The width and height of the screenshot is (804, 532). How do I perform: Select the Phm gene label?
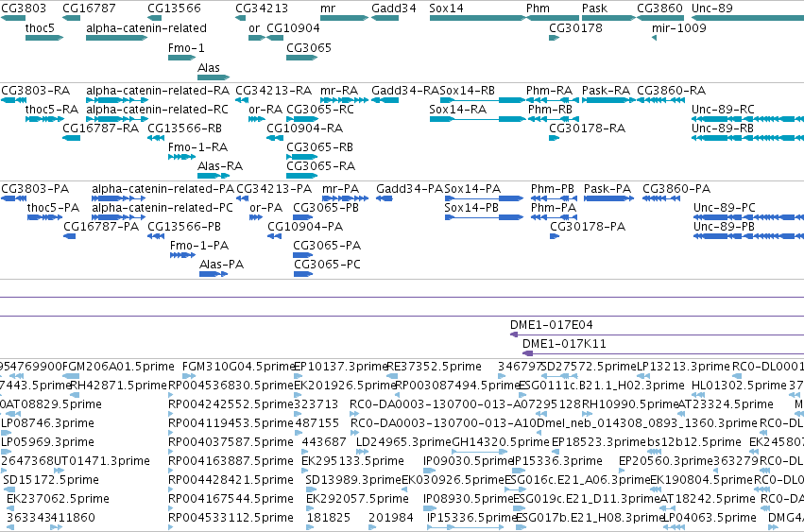pos(538,9)
